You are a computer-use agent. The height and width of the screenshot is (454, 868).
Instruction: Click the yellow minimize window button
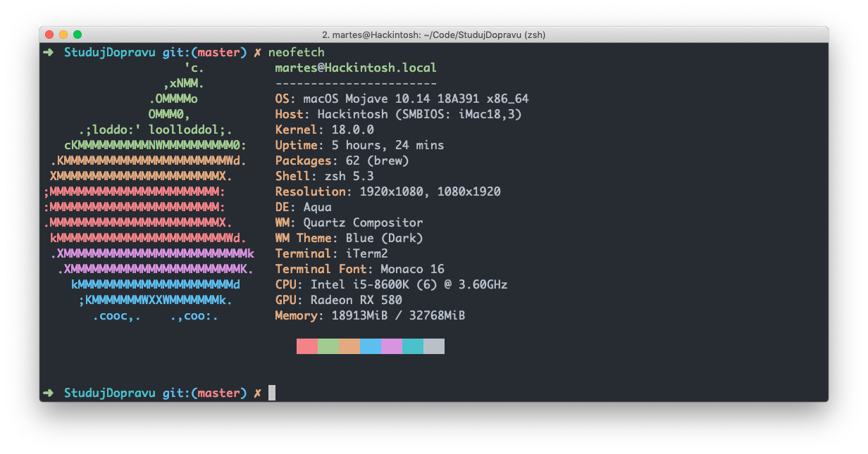coord(63,34)
